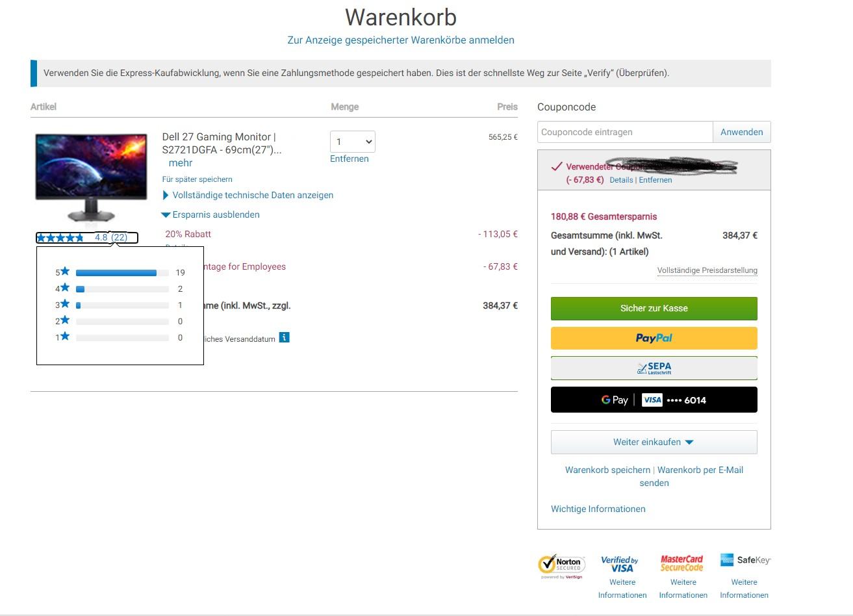Open Wichtige Informationen link
The width and height of the screenshot is (853, 616).
[598, 509]
